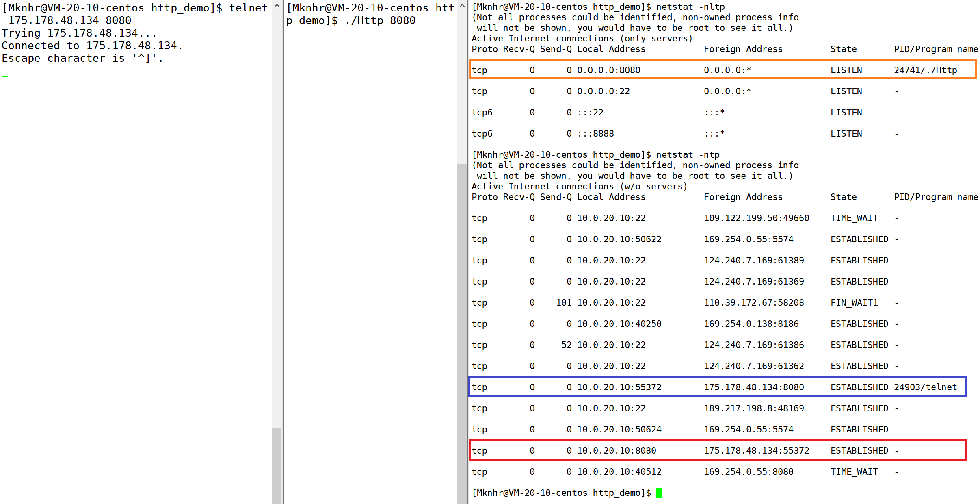Click the foreign address '175.178.48.134:55372'

(x=756, y=450)
